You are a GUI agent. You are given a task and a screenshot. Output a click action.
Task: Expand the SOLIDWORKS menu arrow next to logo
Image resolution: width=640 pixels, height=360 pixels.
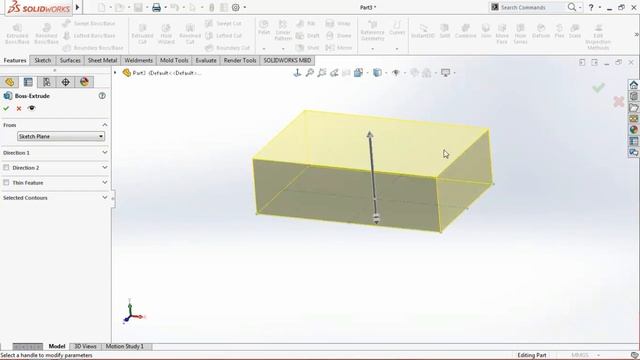click(x=77, y=7)
